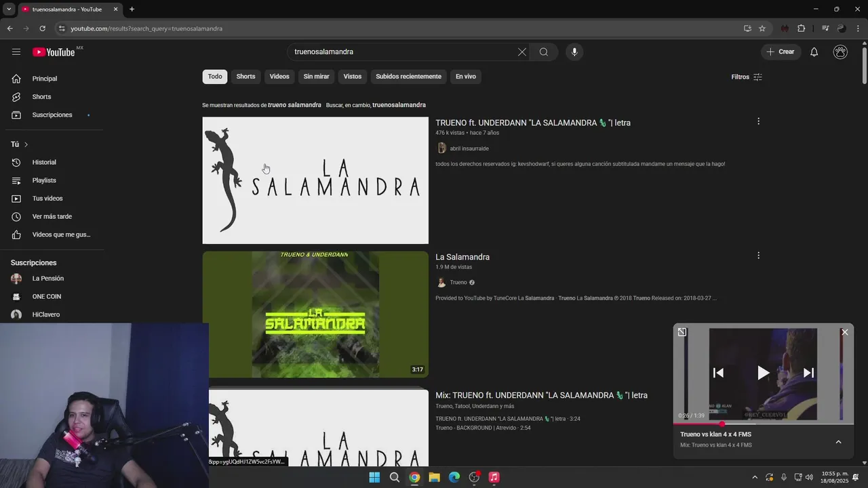Open the account avatar menu
This screenshot has width=868, height=488.
pos(840,52)
